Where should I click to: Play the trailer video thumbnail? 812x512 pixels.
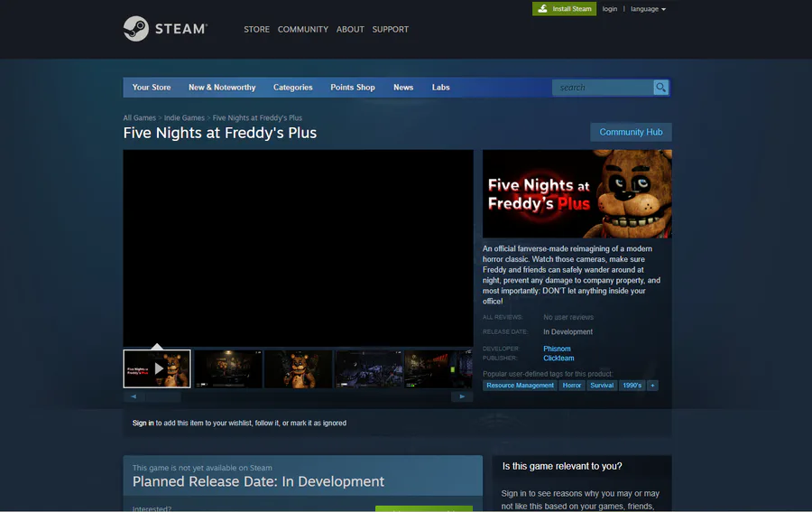pyautogui.click(x=157, y=368)
